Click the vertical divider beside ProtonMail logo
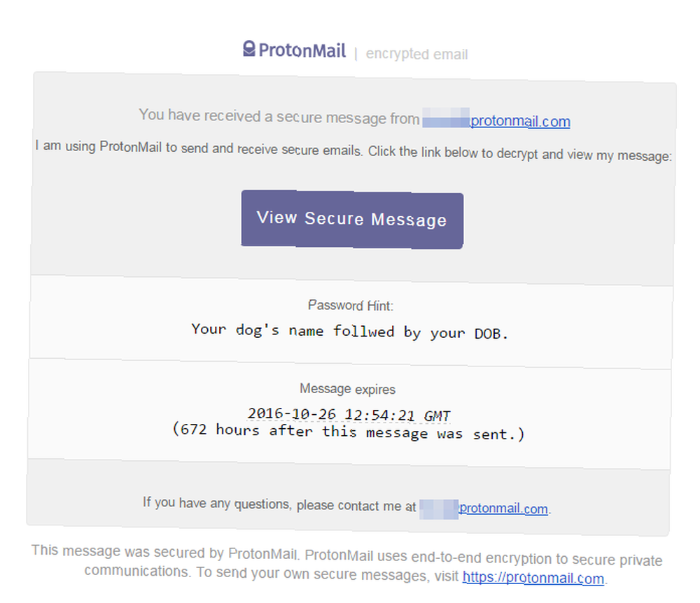 (356, 54)
